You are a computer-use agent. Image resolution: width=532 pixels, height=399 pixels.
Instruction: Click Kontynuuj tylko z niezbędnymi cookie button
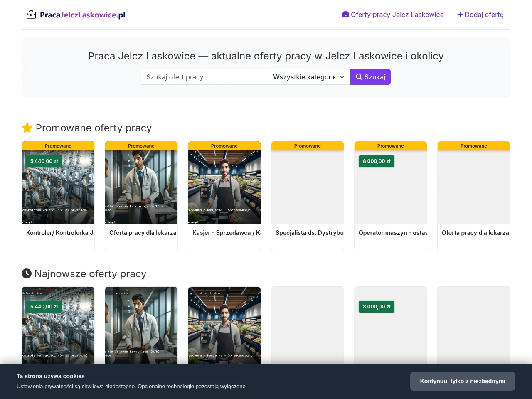463,381
